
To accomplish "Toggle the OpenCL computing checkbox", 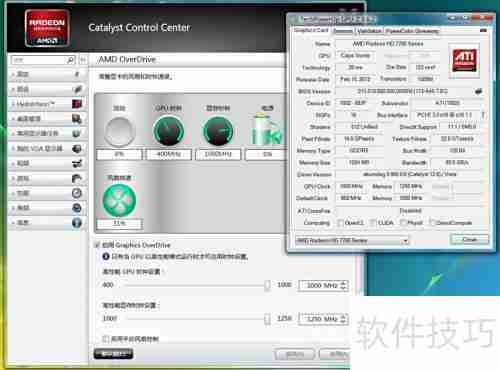I will point(340,223).
